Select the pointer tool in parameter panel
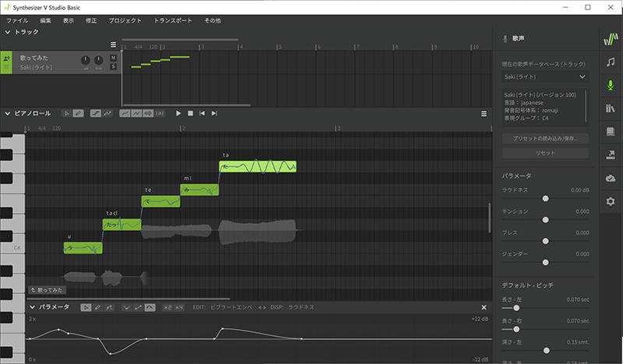This screenshot has width=623, height=364. coord(86,308)
